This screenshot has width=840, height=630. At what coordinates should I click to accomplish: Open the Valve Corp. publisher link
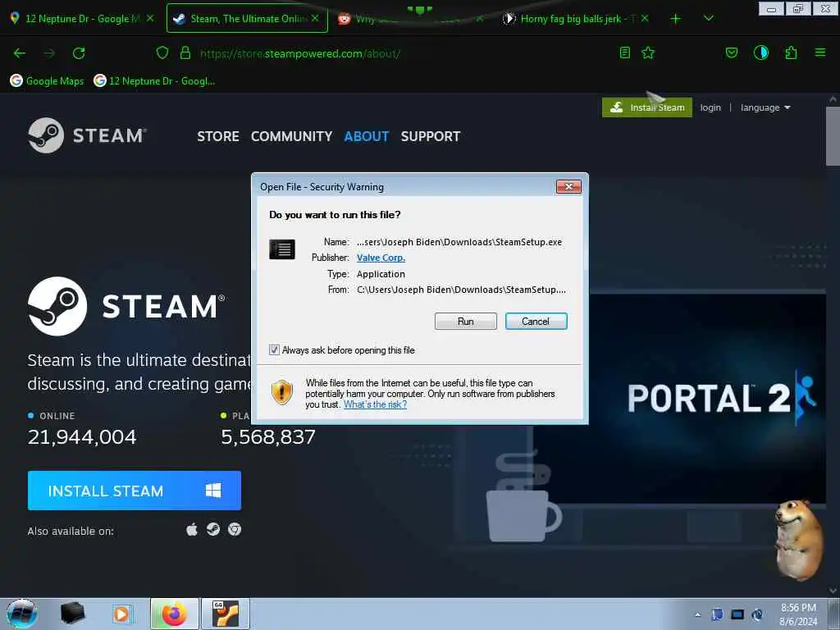click(x=381, y=258)
